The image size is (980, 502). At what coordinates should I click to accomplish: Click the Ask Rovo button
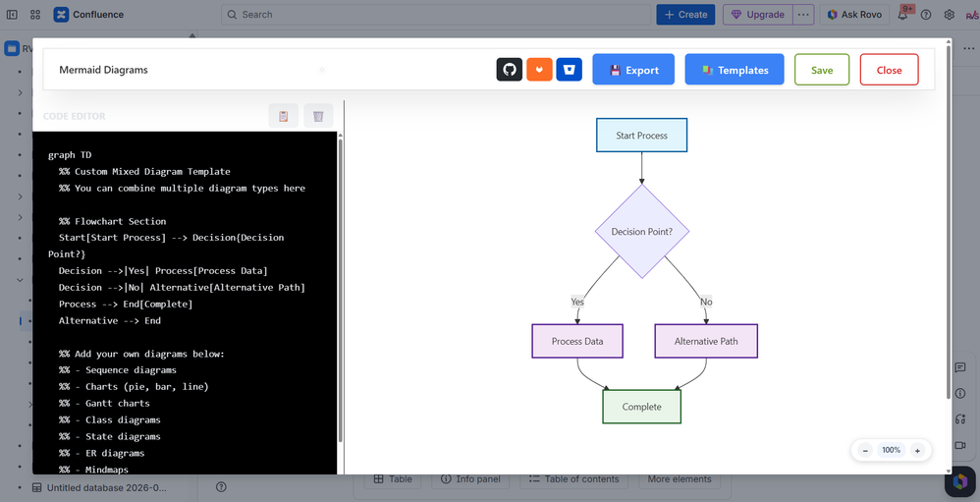click(x=854, y=15)
